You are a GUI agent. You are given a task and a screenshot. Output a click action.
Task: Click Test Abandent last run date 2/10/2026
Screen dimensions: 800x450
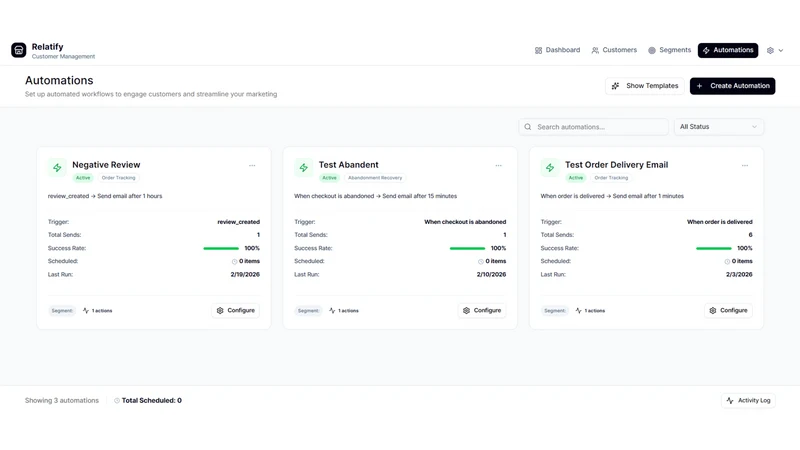click(x=491, y=274)
